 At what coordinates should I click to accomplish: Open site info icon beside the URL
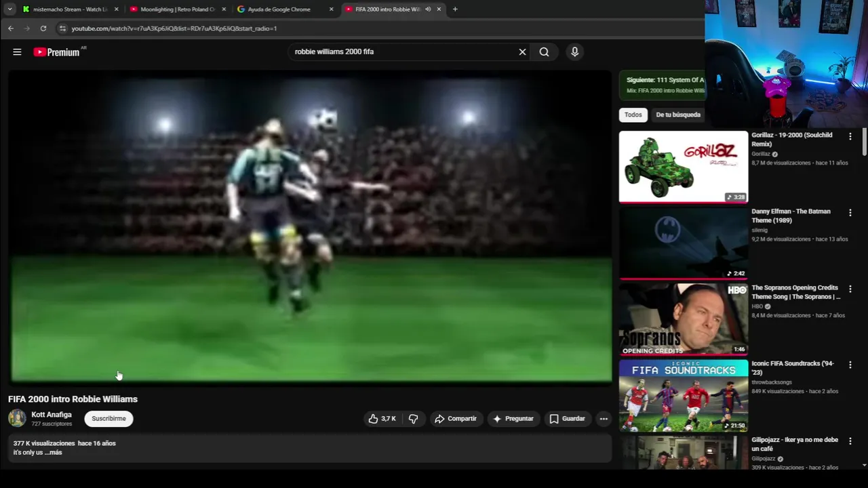coord(62,28)
